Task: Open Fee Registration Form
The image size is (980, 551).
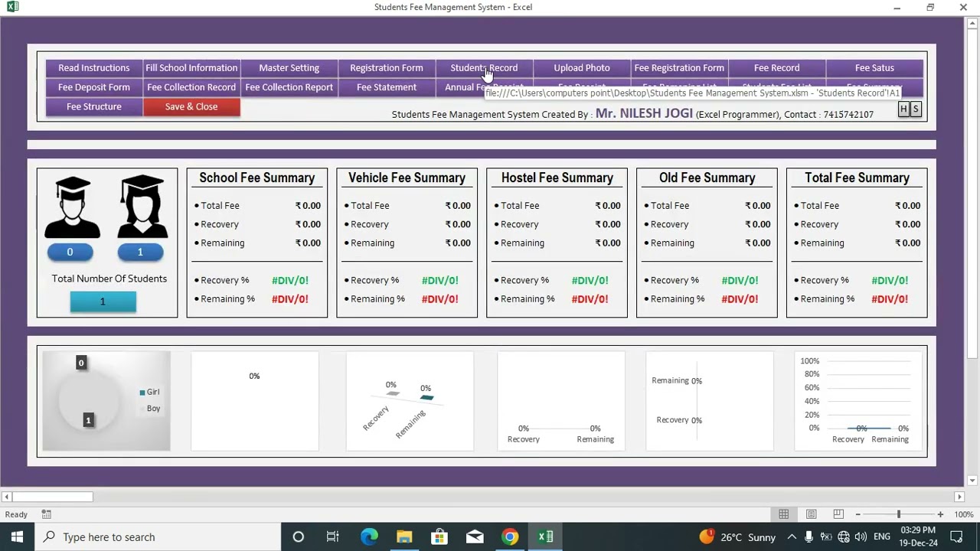Action: coord(679,68)
